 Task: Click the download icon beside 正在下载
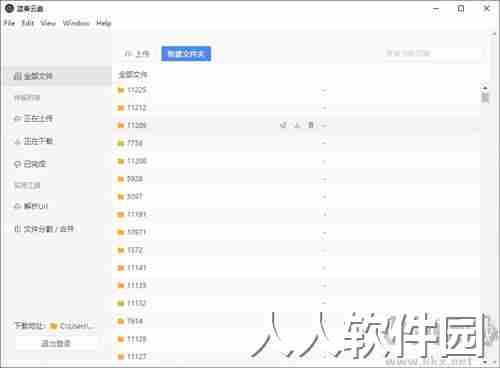17,141
